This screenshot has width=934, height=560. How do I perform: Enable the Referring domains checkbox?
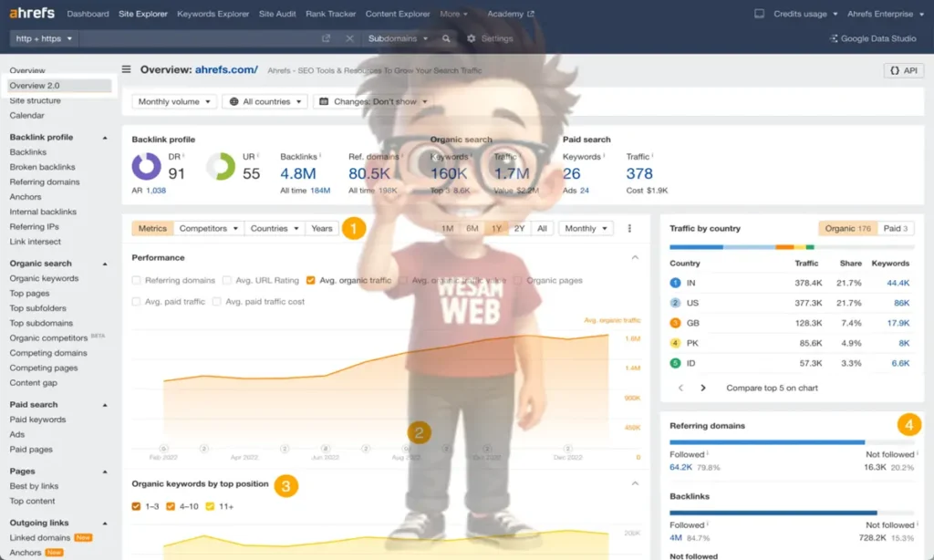137,281
